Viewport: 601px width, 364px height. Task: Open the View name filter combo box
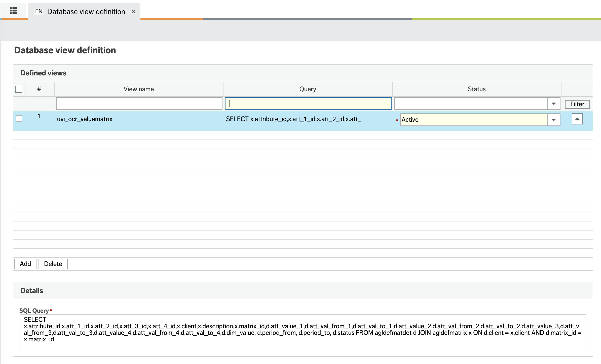coord(139,104)
